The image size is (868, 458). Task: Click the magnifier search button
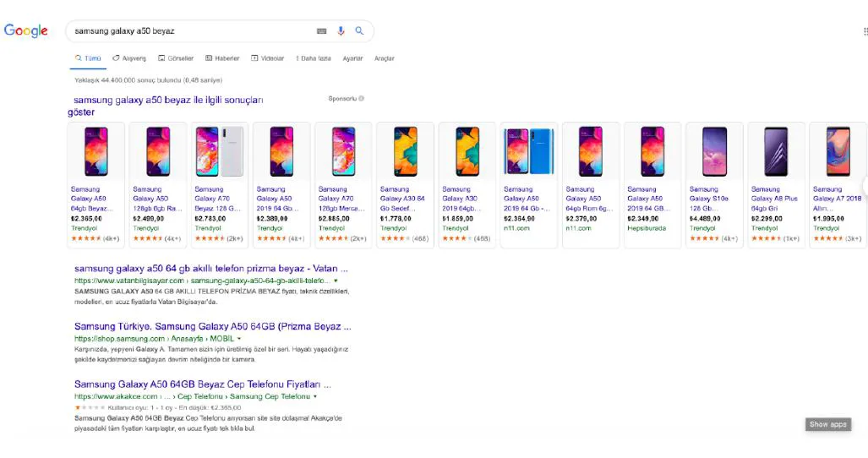pyautogui.click(x=359, y=31)
